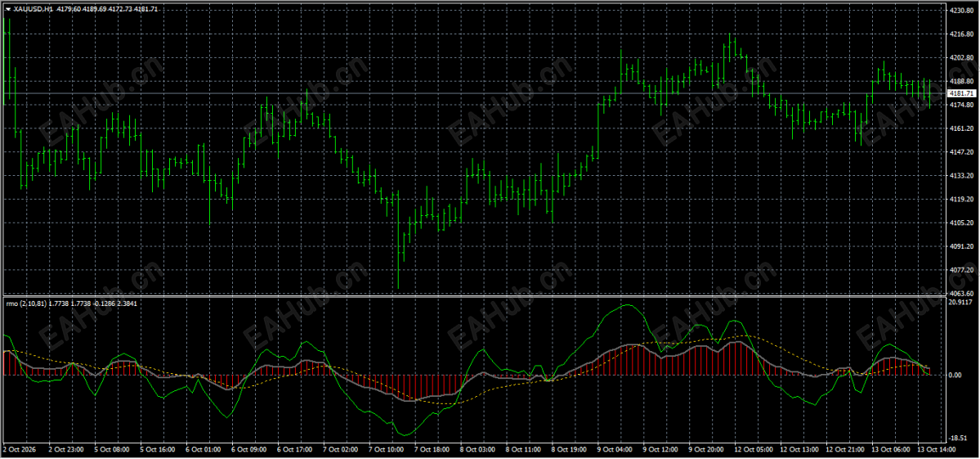Click the 6 Oct 01:00 time label

click(204, 449)
